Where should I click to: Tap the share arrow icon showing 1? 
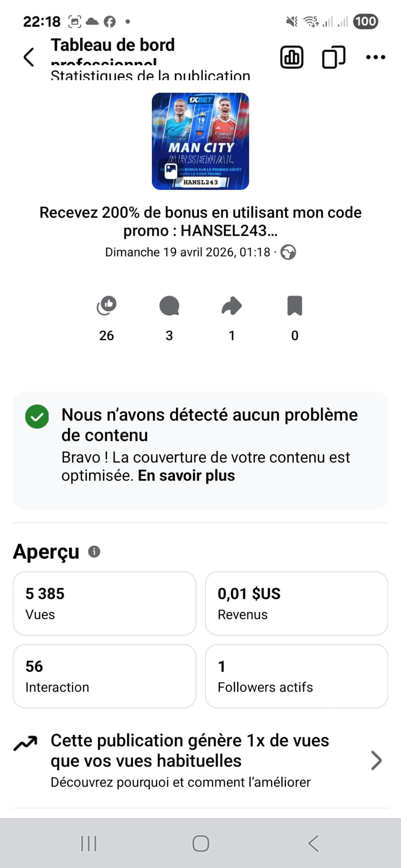point(232,306)
